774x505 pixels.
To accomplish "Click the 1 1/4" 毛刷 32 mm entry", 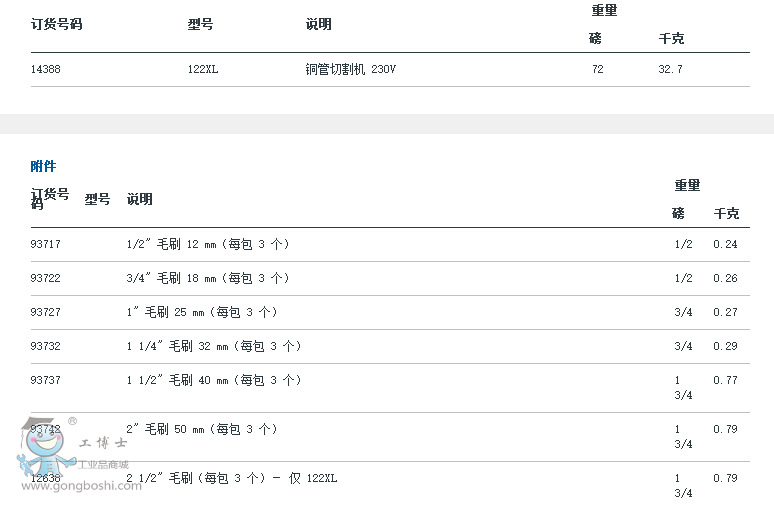I will point(213,346).
